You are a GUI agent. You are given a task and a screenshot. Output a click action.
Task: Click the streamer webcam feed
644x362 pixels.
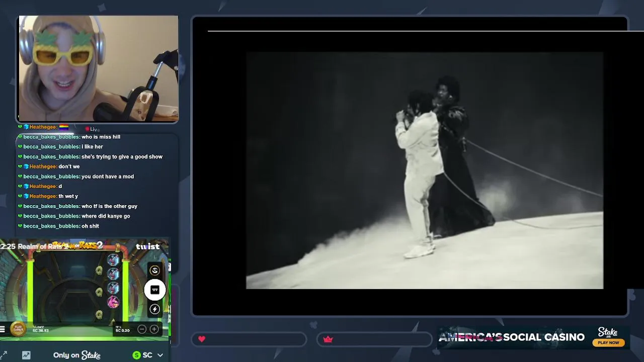(98, 68)
